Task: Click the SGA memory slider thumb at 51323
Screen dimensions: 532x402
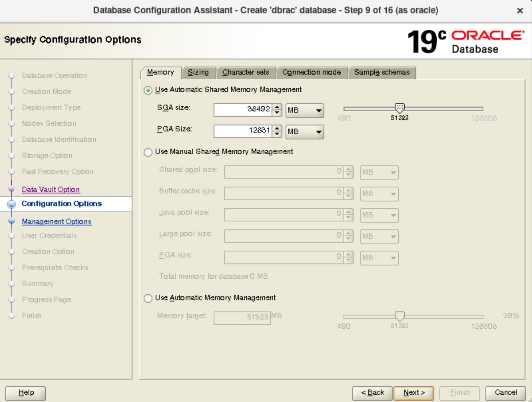Action: click(x=399, y=108)
